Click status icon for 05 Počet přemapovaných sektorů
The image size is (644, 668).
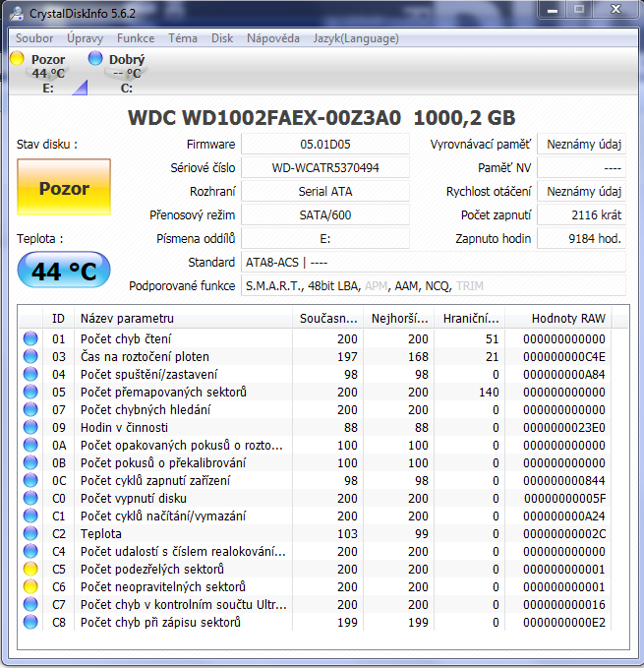pyautogui.click(x=30, y=392)
